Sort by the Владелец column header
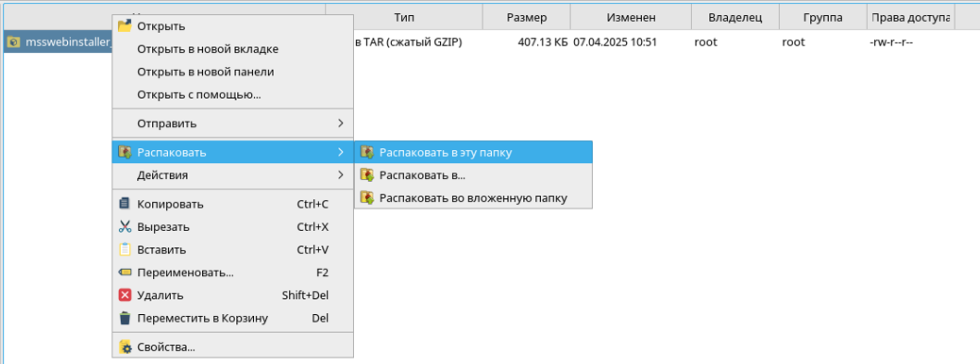 [735, 18]
